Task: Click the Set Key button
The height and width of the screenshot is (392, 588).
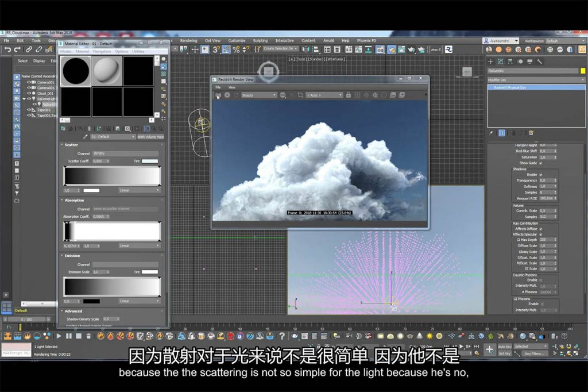Action: tap(504, 353)
